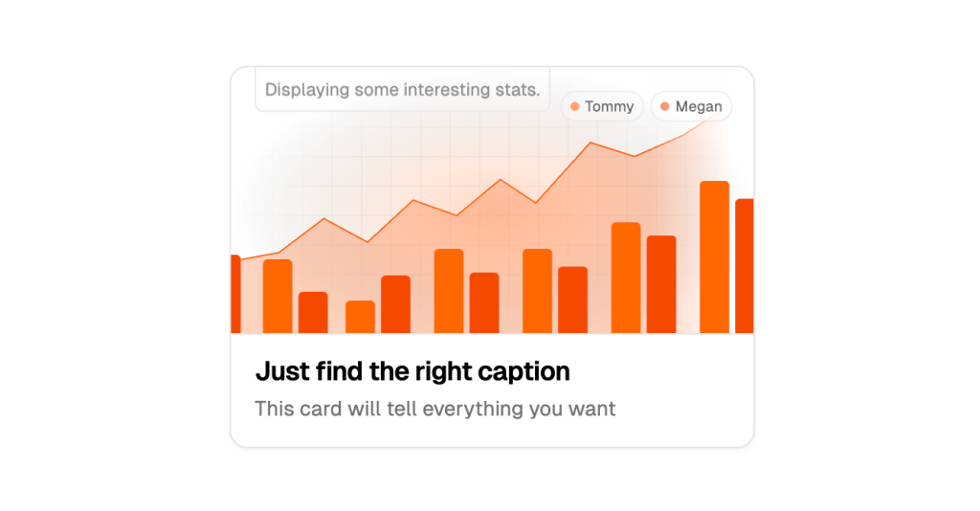Select the first full light-orange bar from left
980x511 pixels.
278,296
